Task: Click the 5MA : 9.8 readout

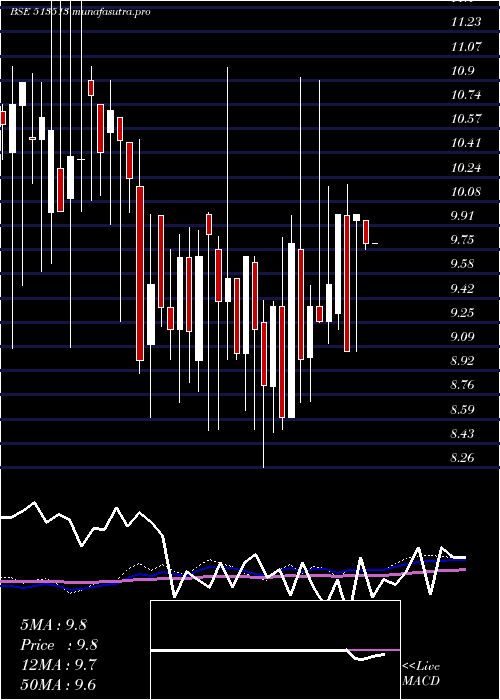Action: click(x=54, y=625)
